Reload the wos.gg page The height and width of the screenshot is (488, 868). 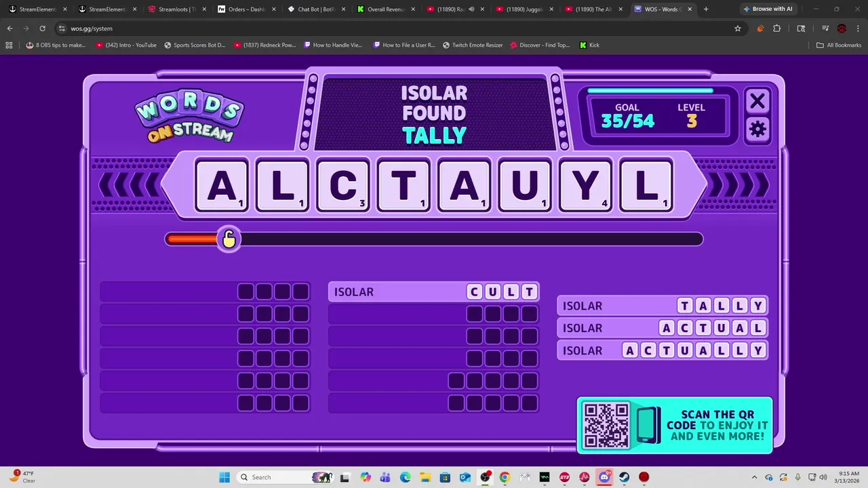[42, 28]
